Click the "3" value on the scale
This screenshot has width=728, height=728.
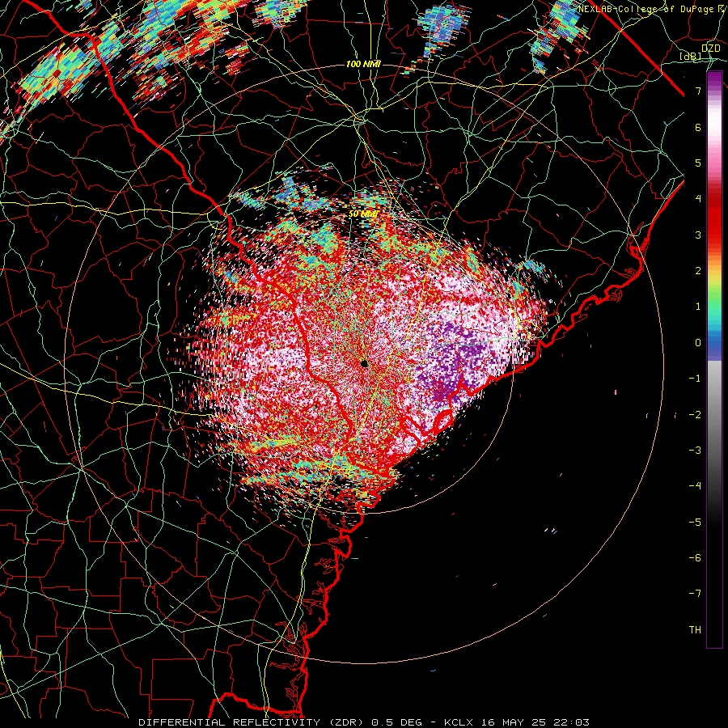tap(698, 235)
